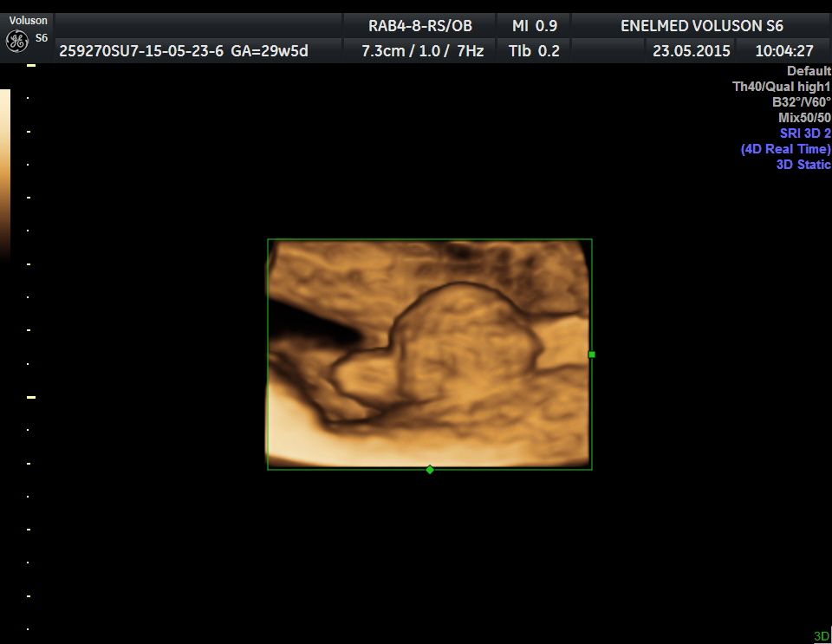Click the ENELMED VOLUSON S6 header

click(x=701, y=26)
